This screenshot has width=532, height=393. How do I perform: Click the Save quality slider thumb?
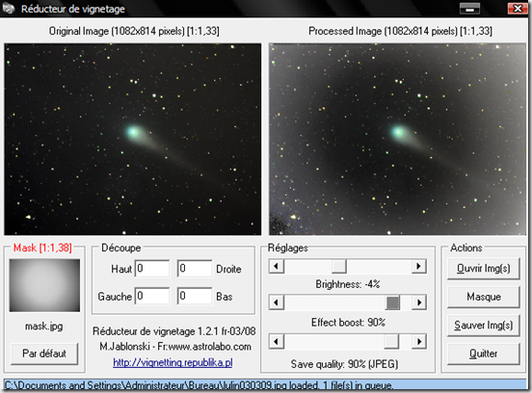[x=391, y=341]
